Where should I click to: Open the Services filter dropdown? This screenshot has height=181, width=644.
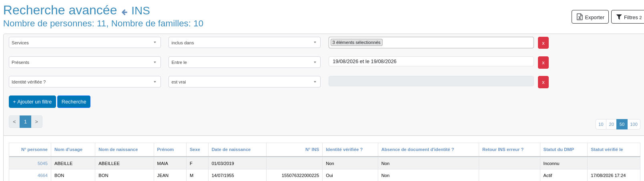point(85,42)
